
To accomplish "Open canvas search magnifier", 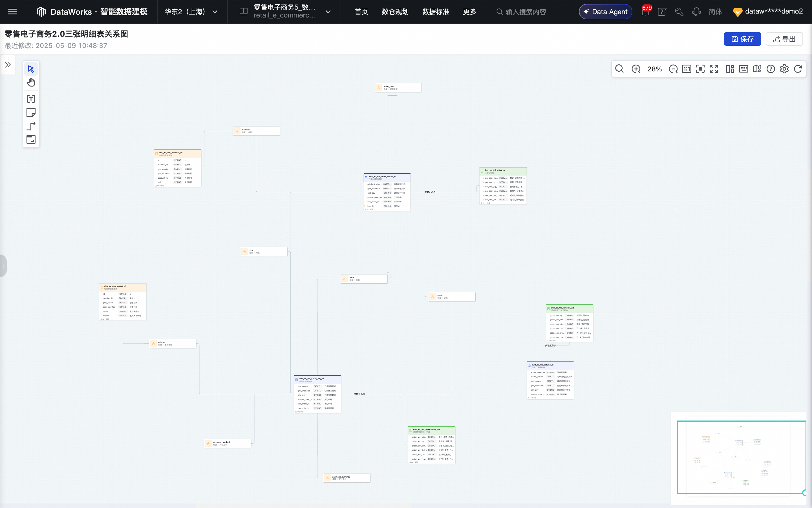I will [619, 69].
